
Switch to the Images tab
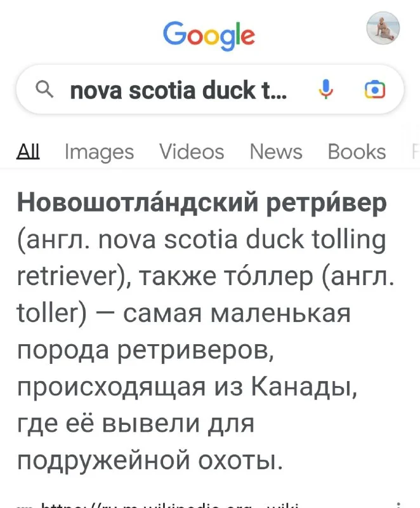click(99, 152)
